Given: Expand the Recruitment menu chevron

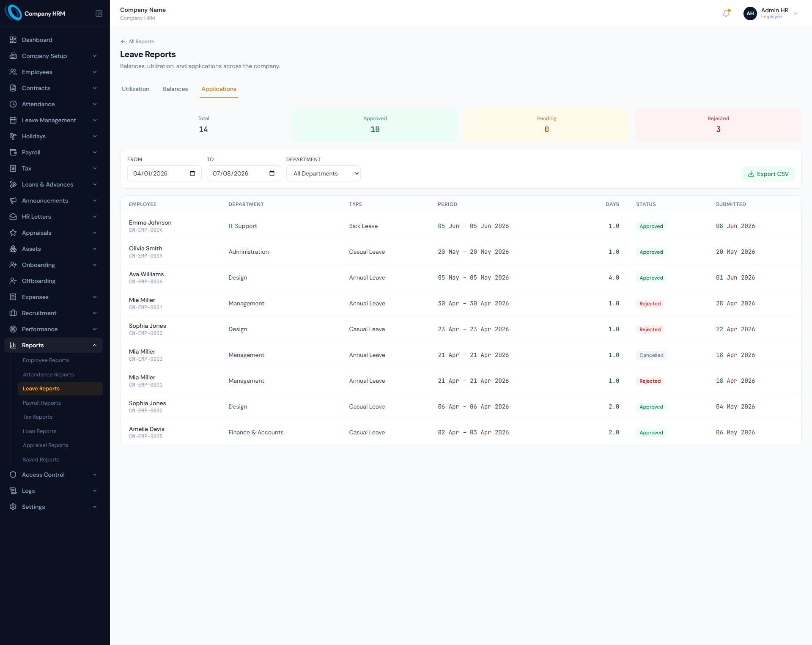Looking at the screenshot, I should tap(95, 313).
